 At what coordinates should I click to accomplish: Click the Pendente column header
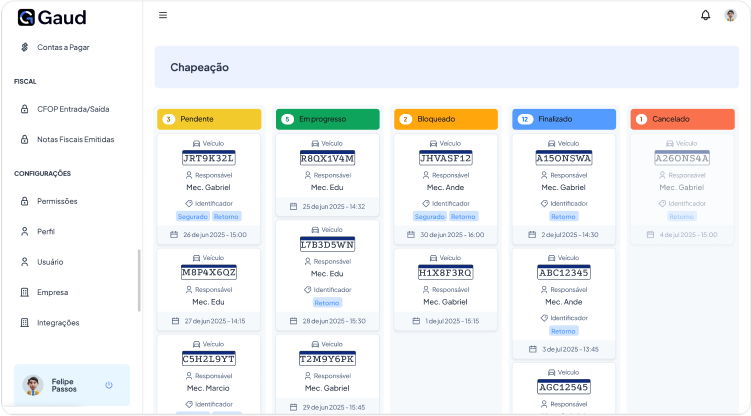[209, 119]
